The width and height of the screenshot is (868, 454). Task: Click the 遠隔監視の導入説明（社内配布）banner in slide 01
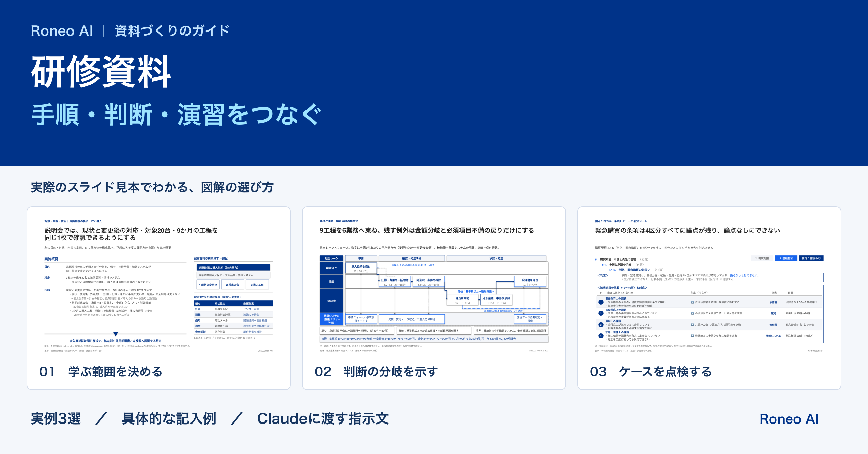(233, 268)
